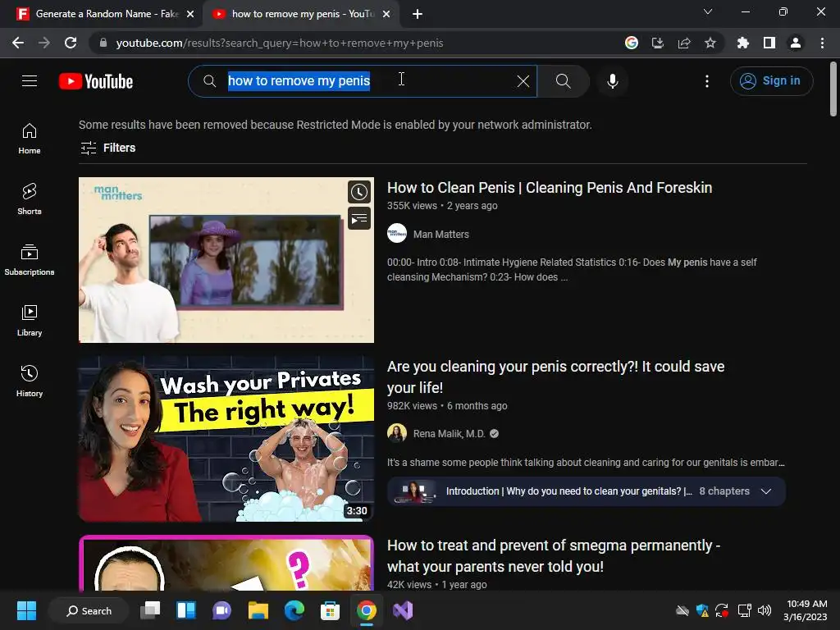Submit search with magnifier button
Image resolution: width=840 pixels, height=630 pixels.
(563, 81)
